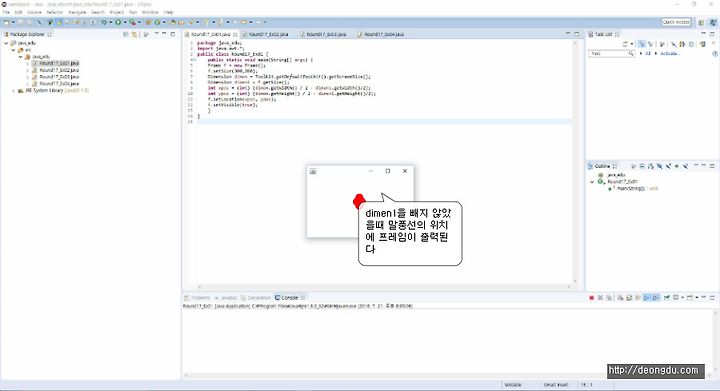Screen dimensions: 720x391
Task: Select the Java perspective icon
Action: click(x=713, y=22)
